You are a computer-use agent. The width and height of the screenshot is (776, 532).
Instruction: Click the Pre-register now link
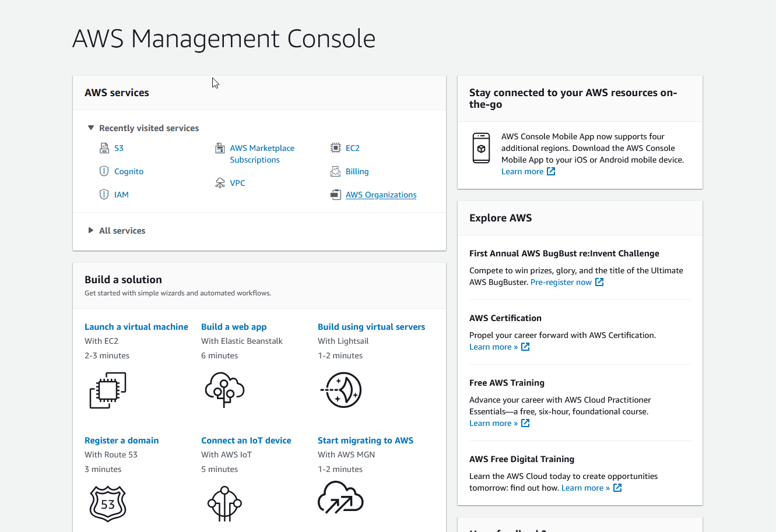(x=561, y=282)
